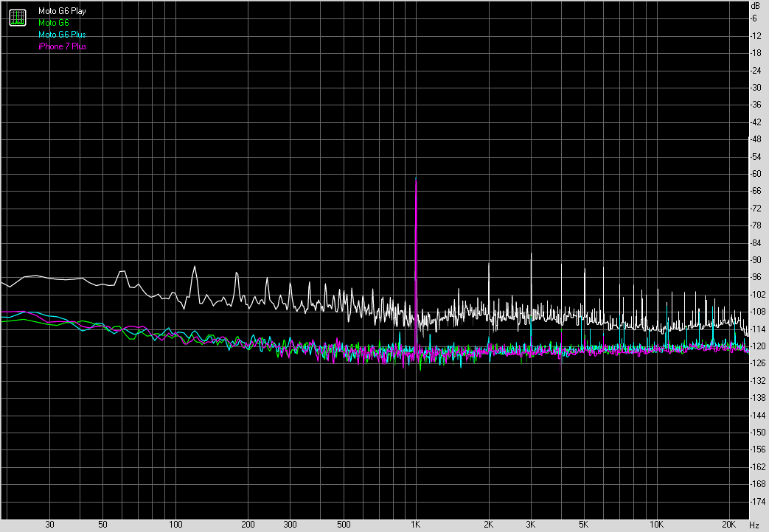
Task: Click the Hz unit label
Action: click(x=754, y=525)
